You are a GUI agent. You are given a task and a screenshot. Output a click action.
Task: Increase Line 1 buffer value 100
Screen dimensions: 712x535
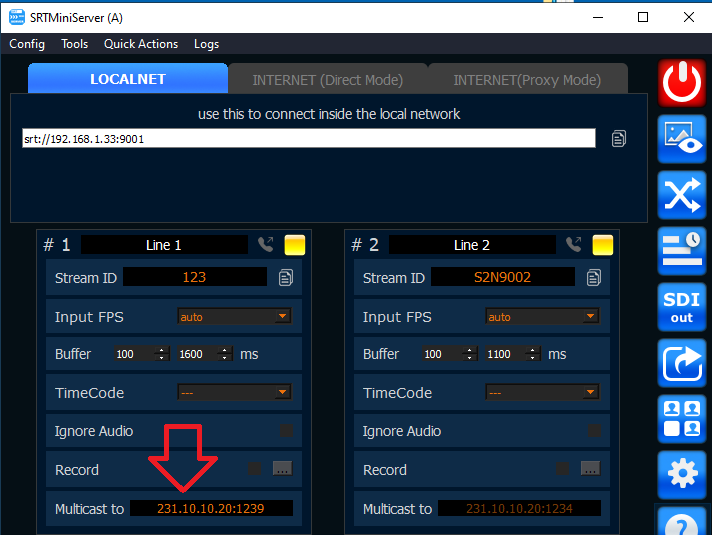162,350
